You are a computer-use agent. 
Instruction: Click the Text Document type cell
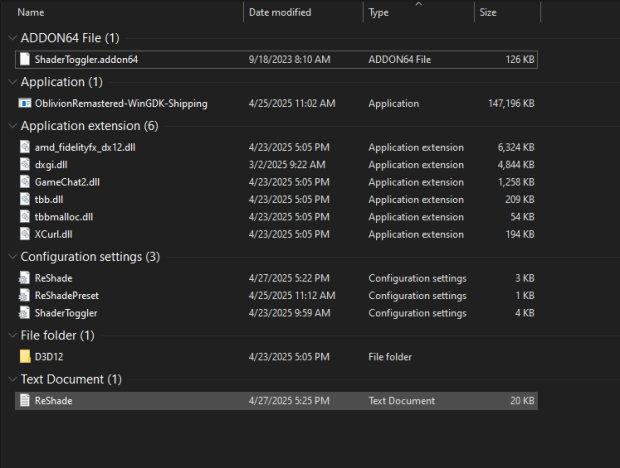(402, 400)
